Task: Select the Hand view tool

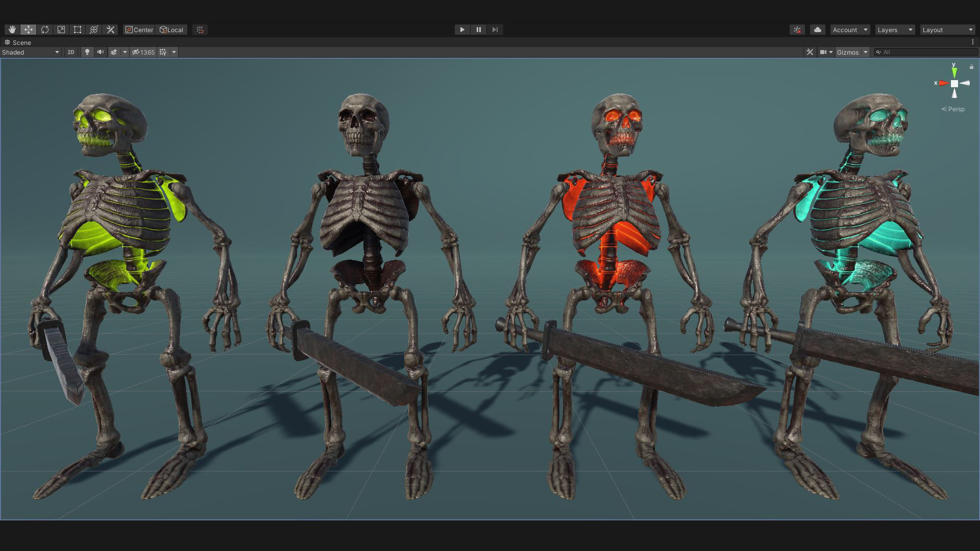Action: pyautogui.click(x=12, y=30)
